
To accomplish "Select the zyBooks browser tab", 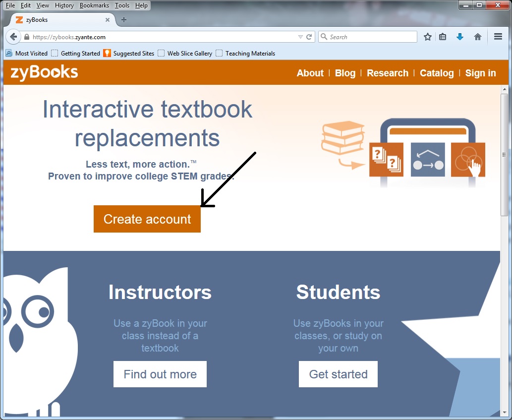I will 62,20.
